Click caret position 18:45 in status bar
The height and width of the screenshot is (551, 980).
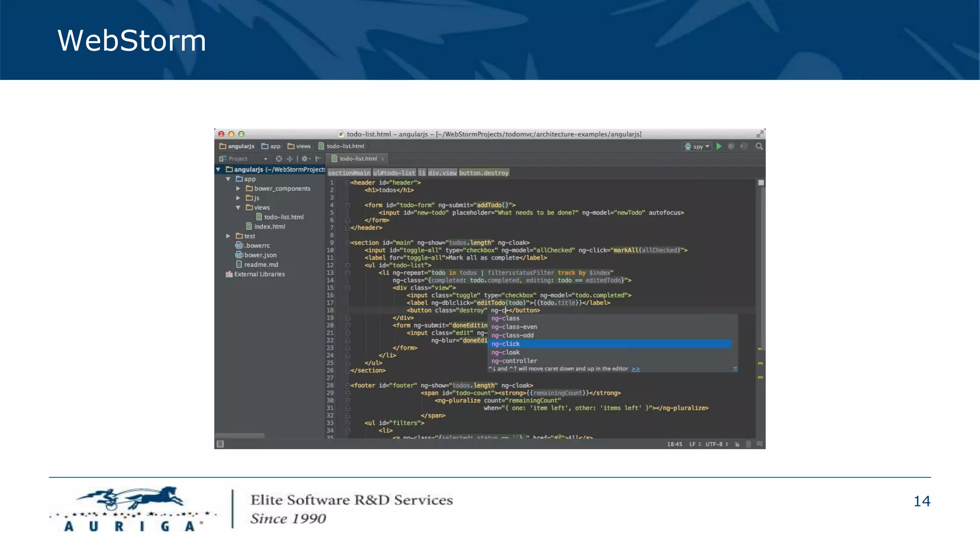(675, 444)
